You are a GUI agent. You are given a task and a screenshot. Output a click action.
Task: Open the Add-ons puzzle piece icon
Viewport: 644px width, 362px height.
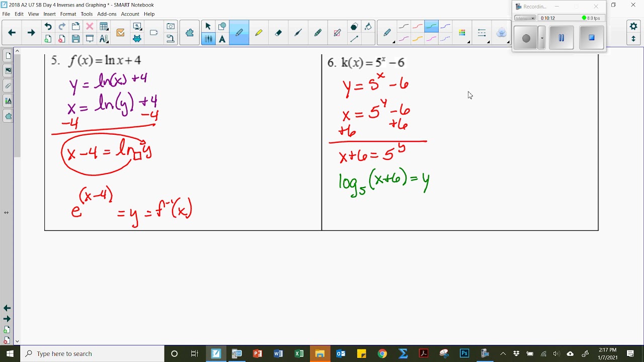[x=190, y=33]
